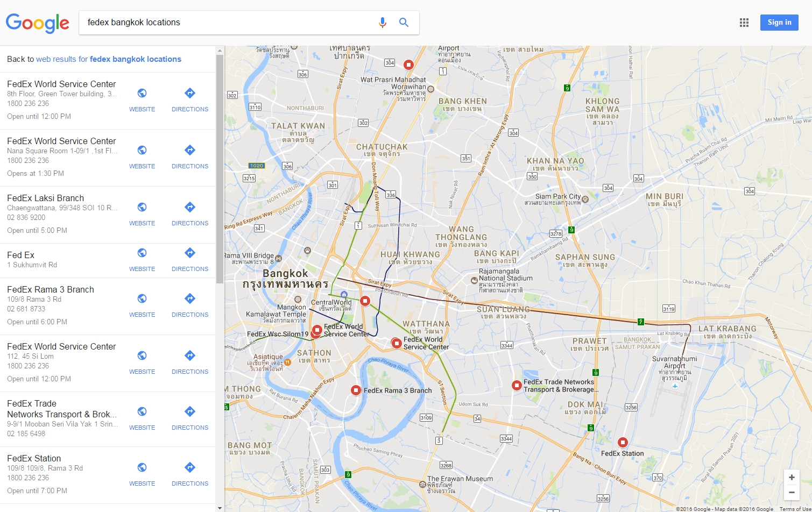Select FedEx Trade Networks Transport listing title
Screen dimensions: 812x512
pyautogui.click(x=62, y=409)
